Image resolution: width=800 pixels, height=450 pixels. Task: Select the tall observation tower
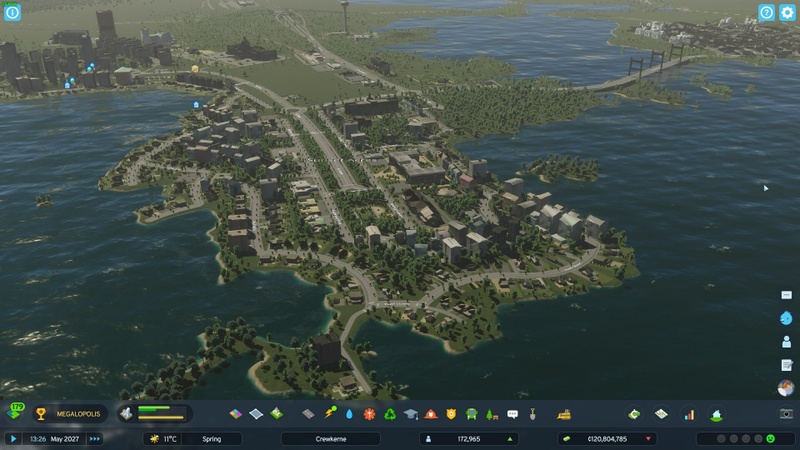(345, 17)
